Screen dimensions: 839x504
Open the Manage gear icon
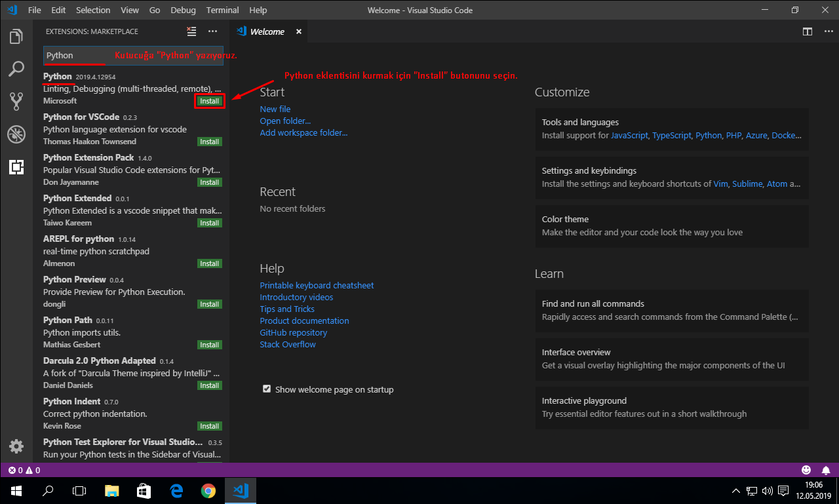click(x=16, y=446)
